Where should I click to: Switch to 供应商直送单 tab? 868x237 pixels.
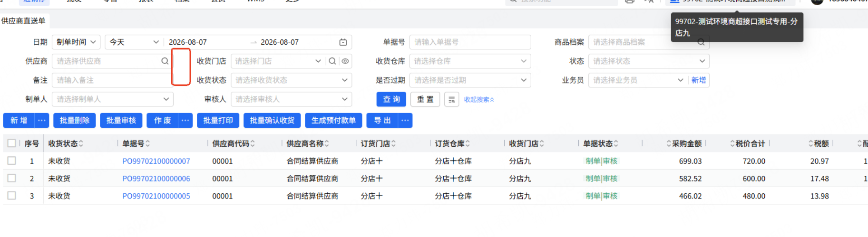(x=23, y=21)
